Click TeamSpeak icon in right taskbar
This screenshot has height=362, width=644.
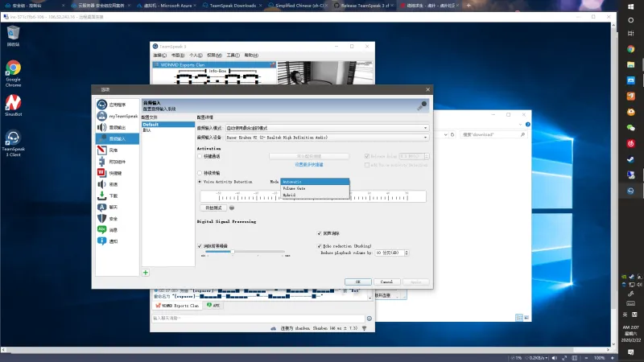tap(631, 191)
